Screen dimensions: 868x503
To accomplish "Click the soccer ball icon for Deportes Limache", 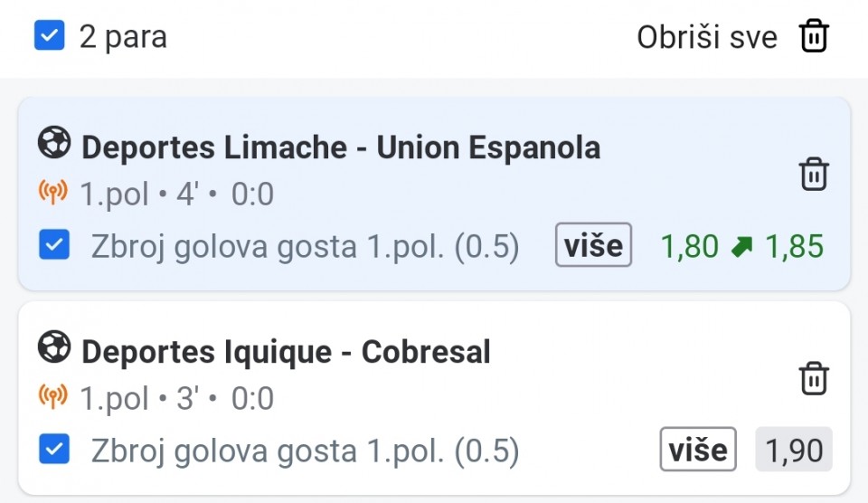I will point(54,143).
